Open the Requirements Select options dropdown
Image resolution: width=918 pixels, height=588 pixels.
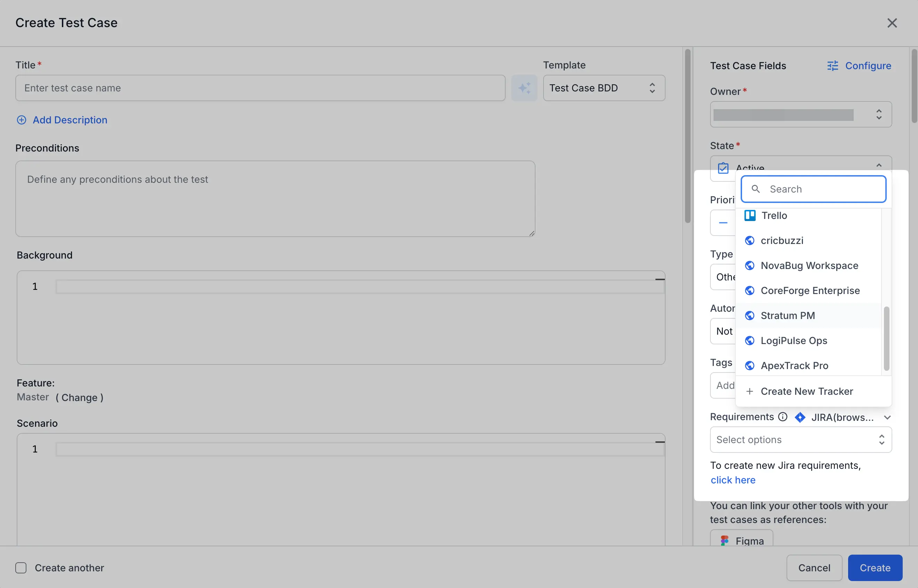(801, 440)
